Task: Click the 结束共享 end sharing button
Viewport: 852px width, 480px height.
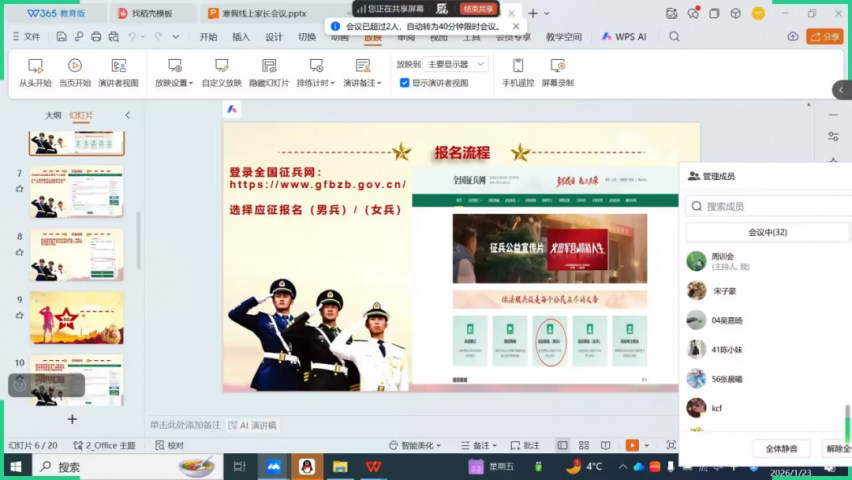Action: (478, 8)
